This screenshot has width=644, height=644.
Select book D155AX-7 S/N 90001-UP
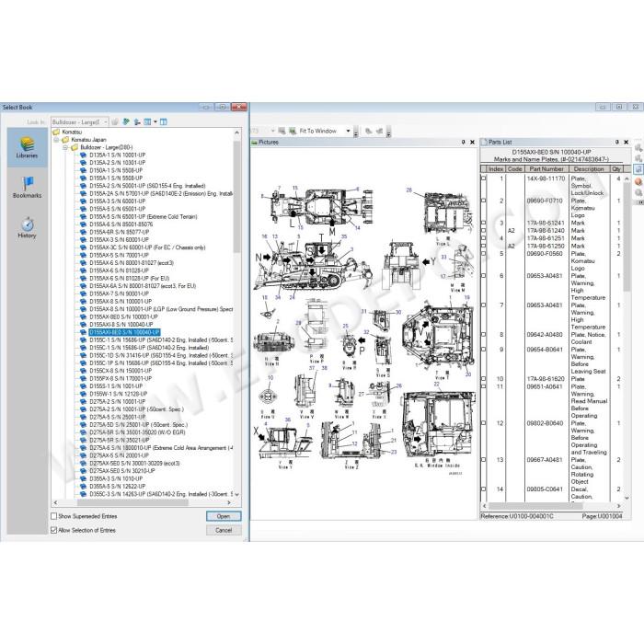[119, 293]
